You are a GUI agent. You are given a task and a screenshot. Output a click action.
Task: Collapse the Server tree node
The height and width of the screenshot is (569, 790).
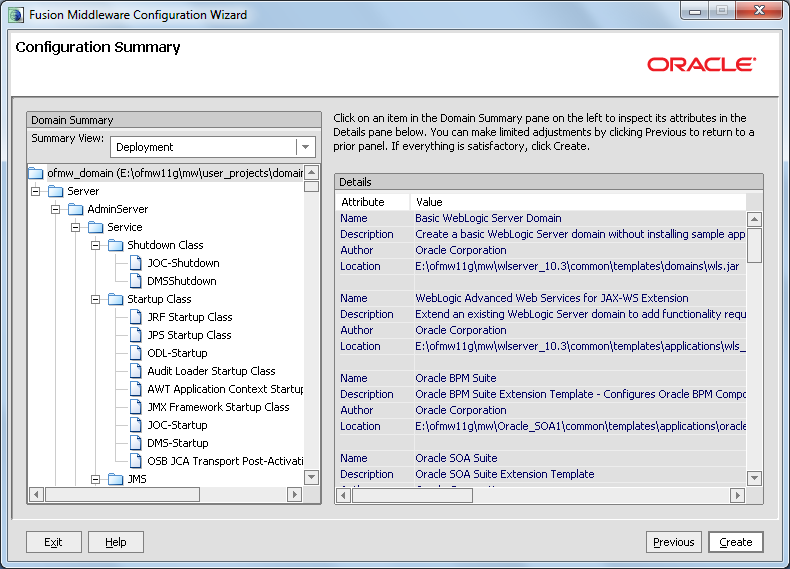coord(35,192)
